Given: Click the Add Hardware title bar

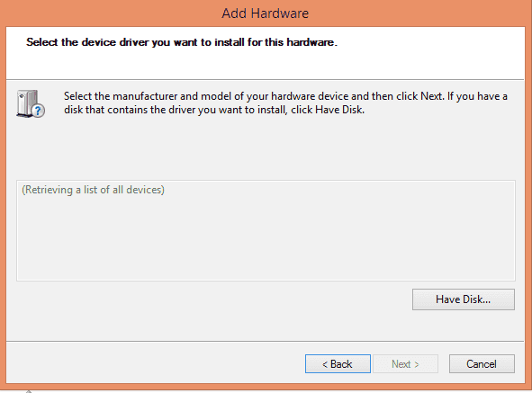Looking at the screenshot, I should click(266, 13).
